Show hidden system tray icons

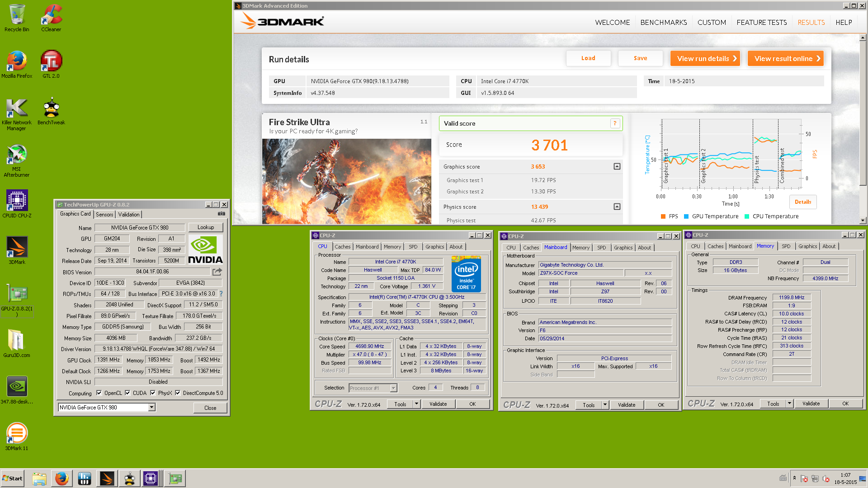tap(794, 478)
